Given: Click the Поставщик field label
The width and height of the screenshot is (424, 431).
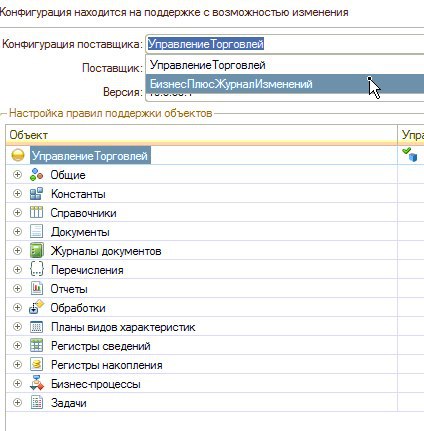Looking at the screenshot, I should (112, 68).
